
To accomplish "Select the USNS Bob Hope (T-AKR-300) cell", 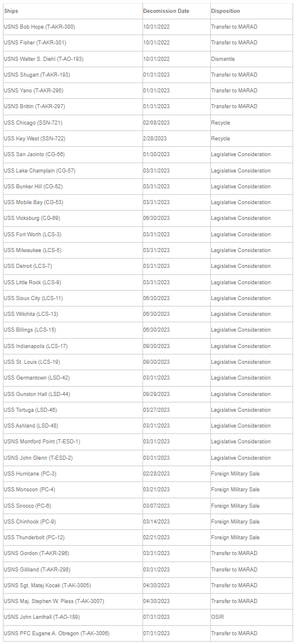I will tap(72, 27).
